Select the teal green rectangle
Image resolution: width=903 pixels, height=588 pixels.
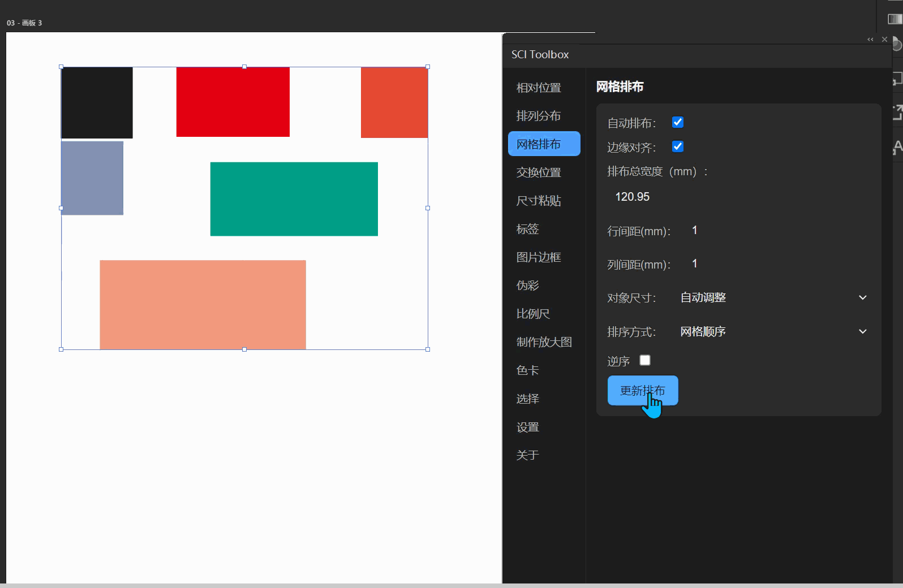coord(294,199)
